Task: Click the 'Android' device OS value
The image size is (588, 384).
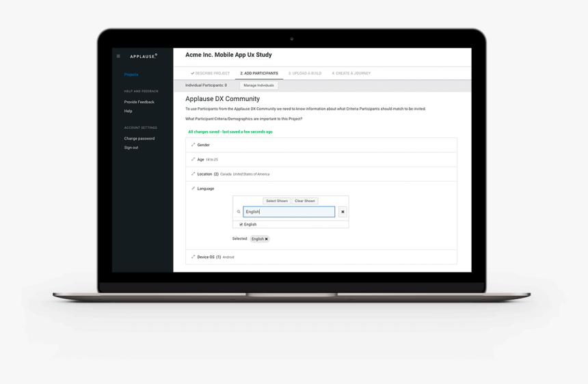Action: point(228,258)
